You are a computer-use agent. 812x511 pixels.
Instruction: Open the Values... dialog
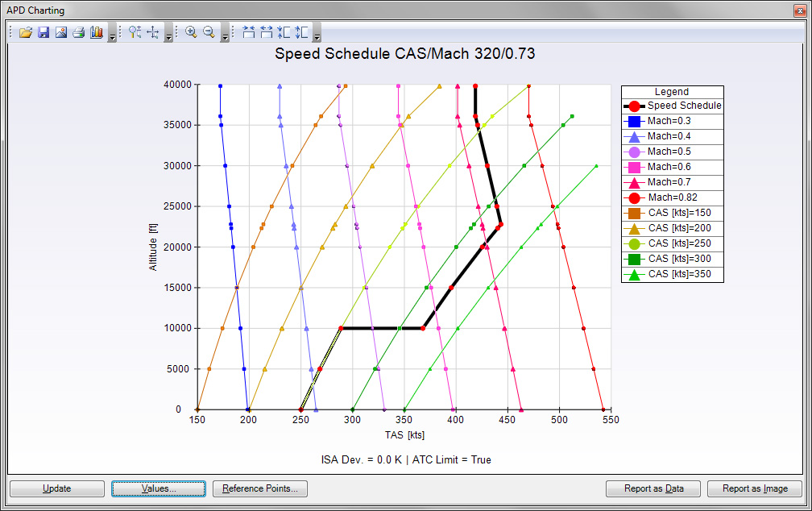coord(159,488)
